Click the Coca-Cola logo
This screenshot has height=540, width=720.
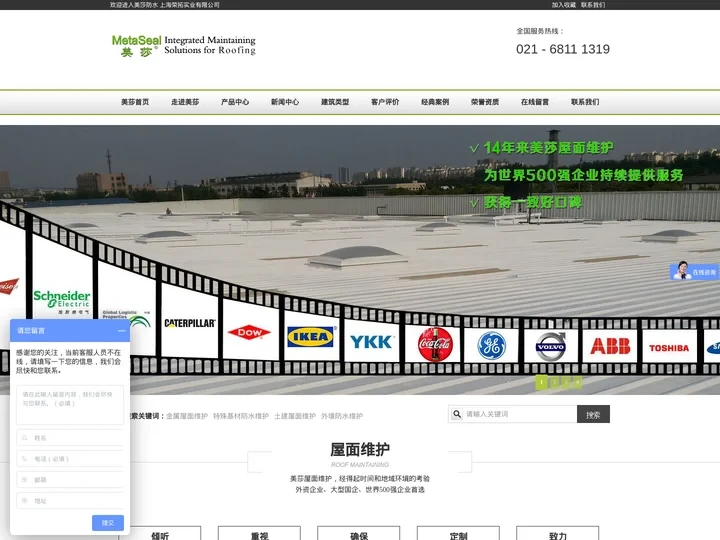point(435,344)
